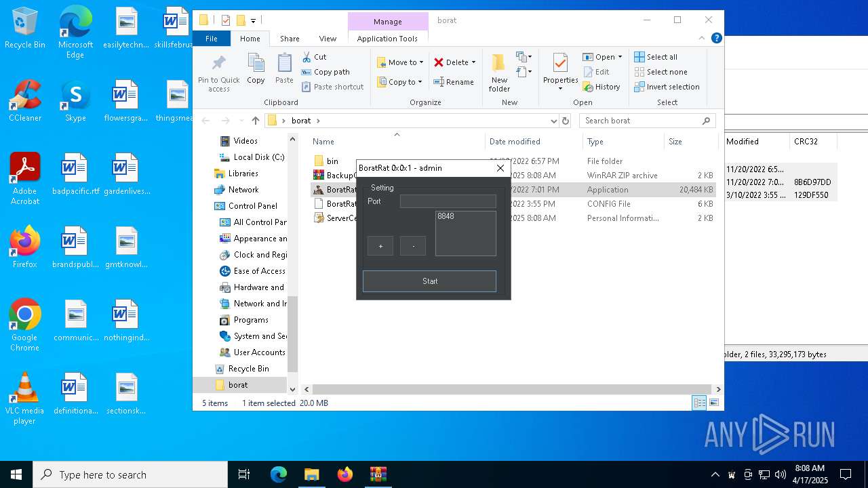
Task: Click Select all in ribbon
Action: pos(656,57)
